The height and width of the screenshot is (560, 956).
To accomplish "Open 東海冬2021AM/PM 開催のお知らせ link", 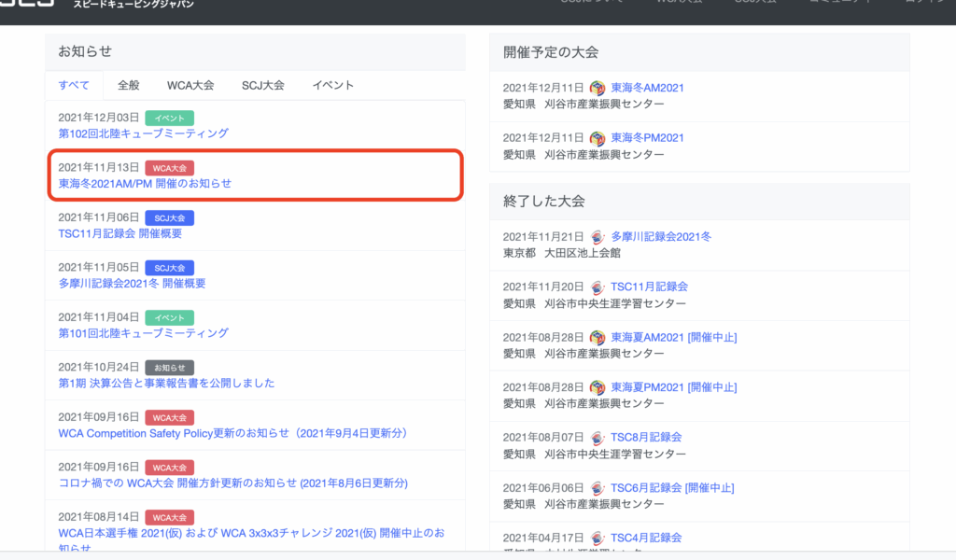I will pyautogui.click(x=145, y=184).
